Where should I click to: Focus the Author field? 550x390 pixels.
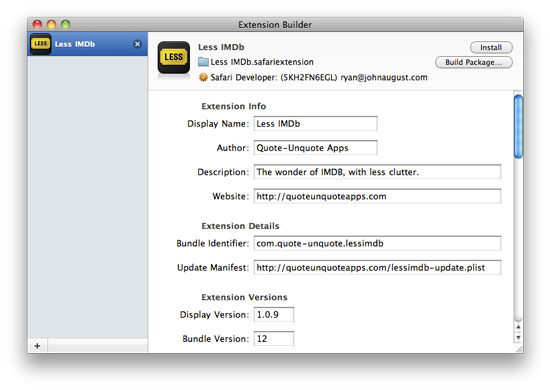click(x=315, y=148)
